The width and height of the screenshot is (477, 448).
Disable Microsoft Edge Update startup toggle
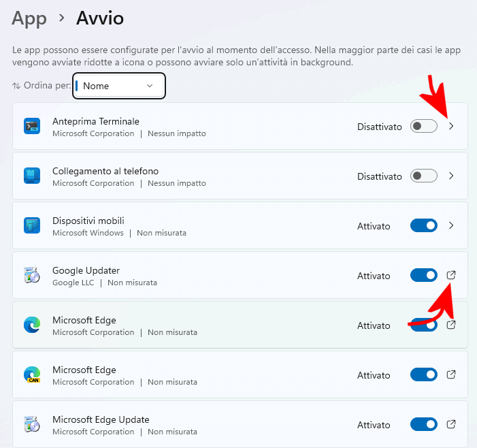click(424, 424)
